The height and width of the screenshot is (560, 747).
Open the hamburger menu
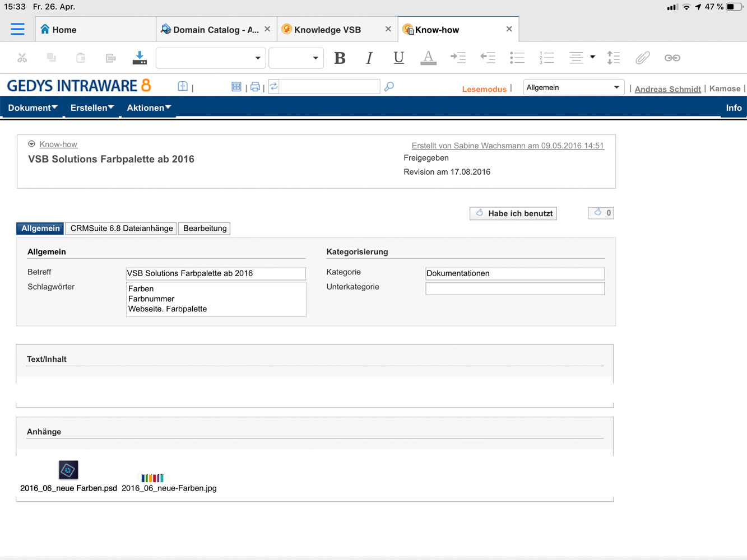17,29
